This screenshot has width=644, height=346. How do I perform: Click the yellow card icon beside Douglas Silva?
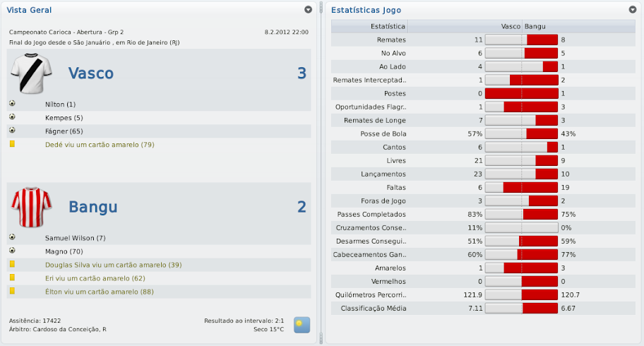12,264
